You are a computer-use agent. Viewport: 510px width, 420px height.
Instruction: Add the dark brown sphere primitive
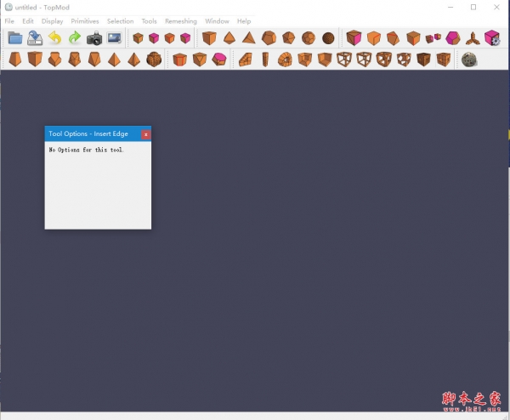pos(328,38)
